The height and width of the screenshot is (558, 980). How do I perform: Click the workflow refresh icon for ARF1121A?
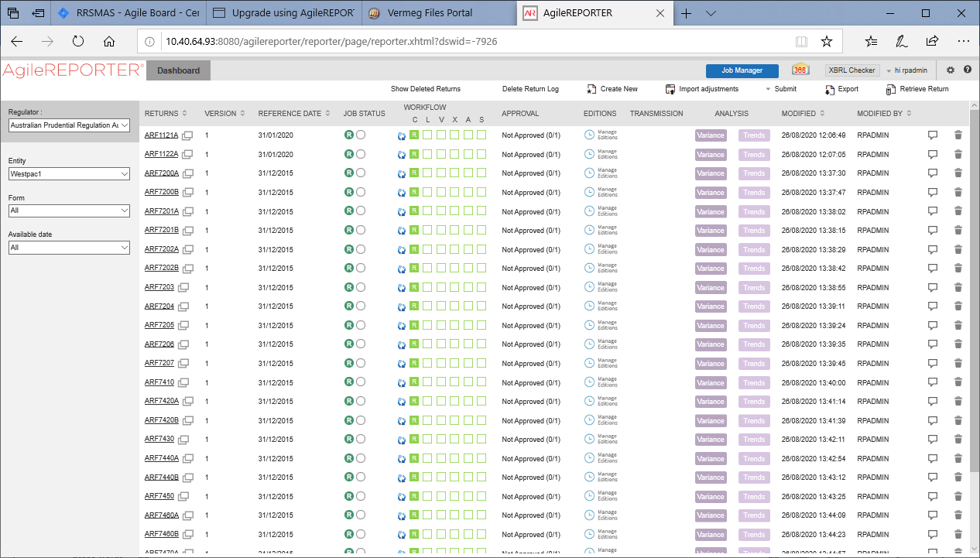(402, 135)
